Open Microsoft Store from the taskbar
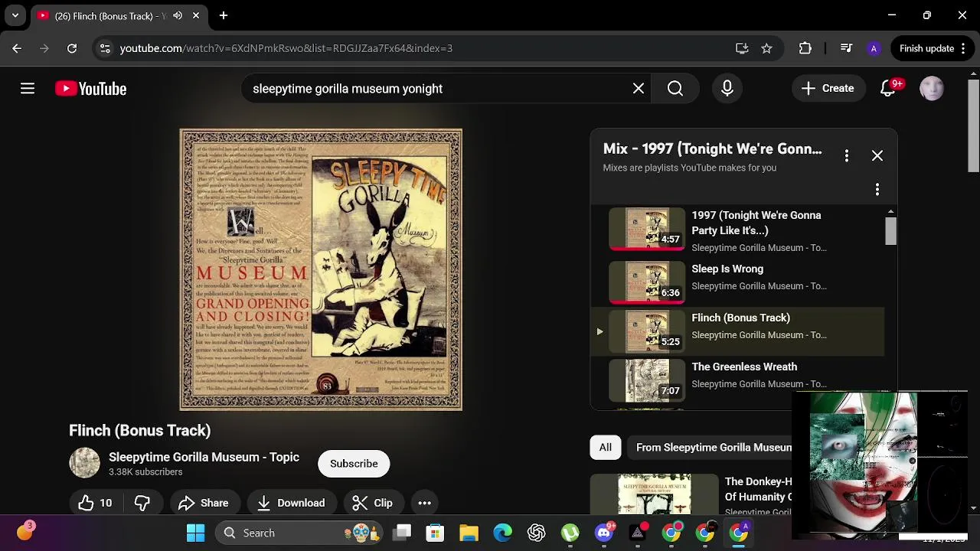The height and width of the screenshot is (551, 980). pos(435,533)
